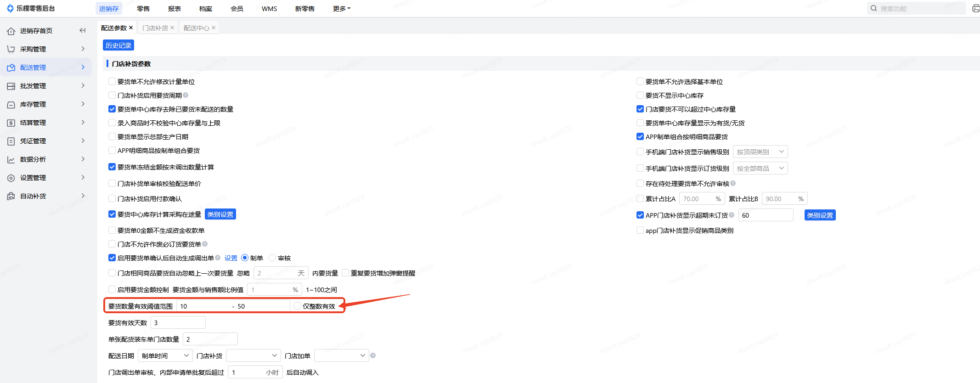Click help icon after 门店不允许作废必订货要货单
Image resolution: width=980 pixels, height=383 pixels.
(x=205, y=244)
